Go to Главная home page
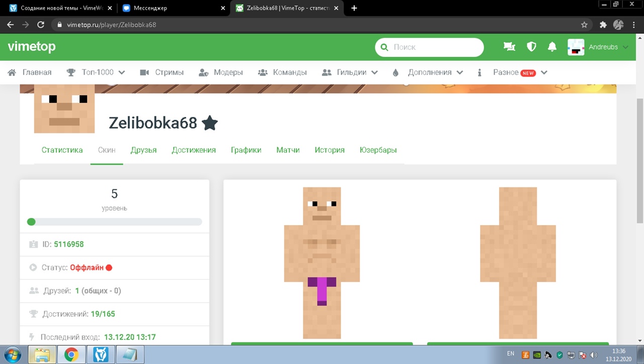The image size is (644, 364). [x=37, y=72]
